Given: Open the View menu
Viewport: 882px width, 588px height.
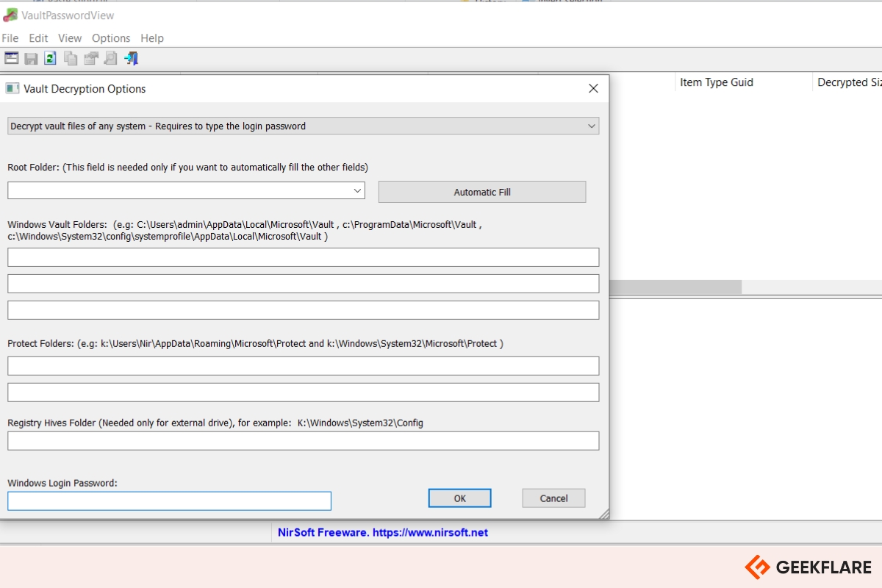Looking at the screenshot, I should (70, 38).
